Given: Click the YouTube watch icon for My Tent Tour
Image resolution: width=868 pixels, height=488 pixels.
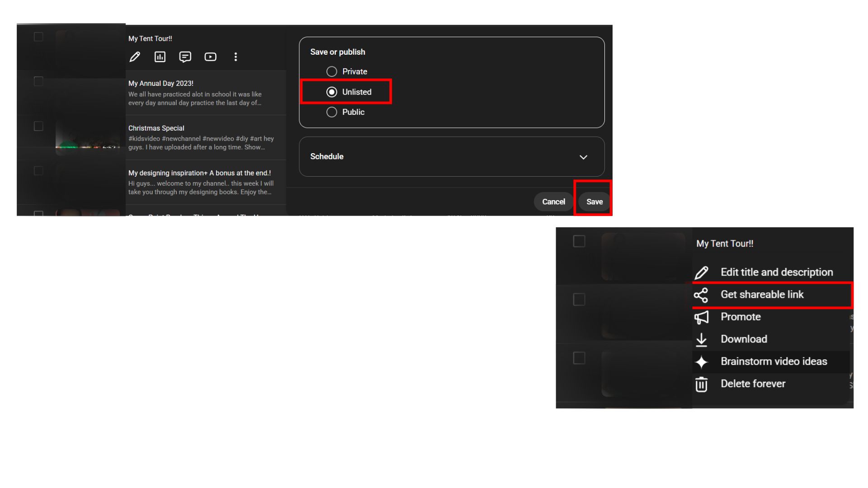Looking at the screenshot, I should (210, 56).
